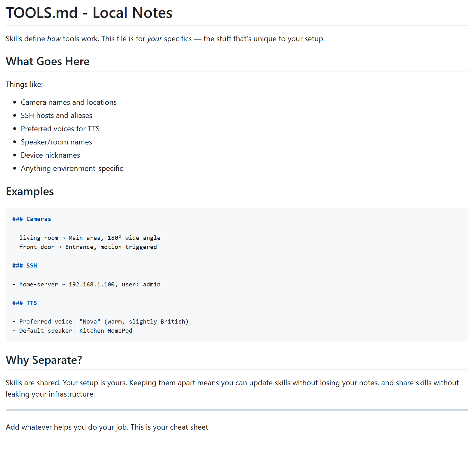The height and width of the screenshot is (457, 476).
Task: Click the 'What Goes Here' heading
Action: click(x=48, y=61)
